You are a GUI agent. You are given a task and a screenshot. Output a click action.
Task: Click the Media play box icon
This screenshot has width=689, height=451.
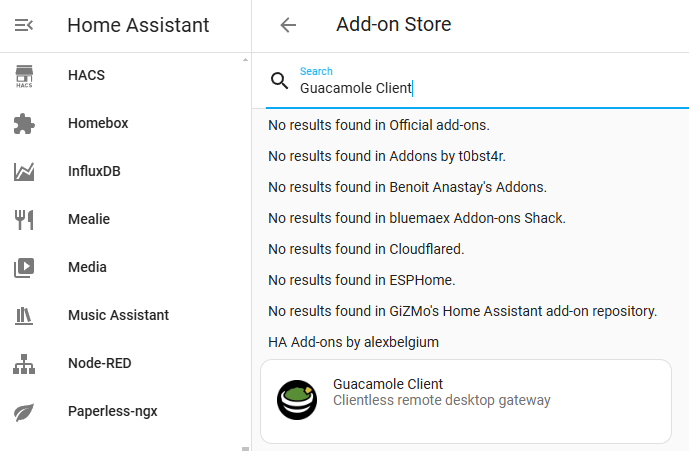[24, 268]
